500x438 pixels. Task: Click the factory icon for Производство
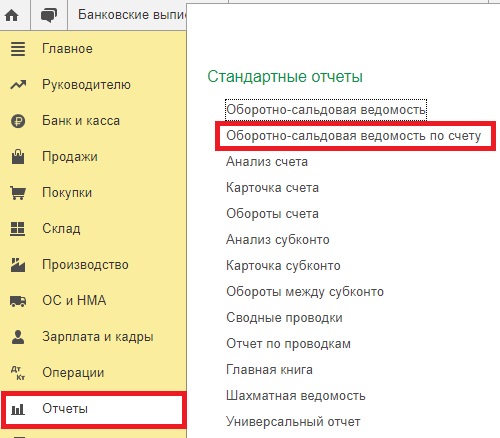tap(18, 265)
